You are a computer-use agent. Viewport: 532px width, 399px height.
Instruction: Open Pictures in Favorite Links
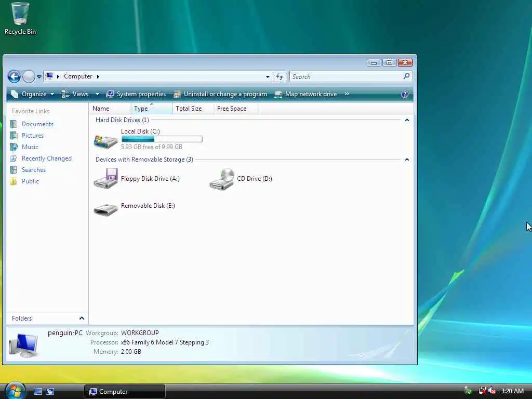point(33,136)
